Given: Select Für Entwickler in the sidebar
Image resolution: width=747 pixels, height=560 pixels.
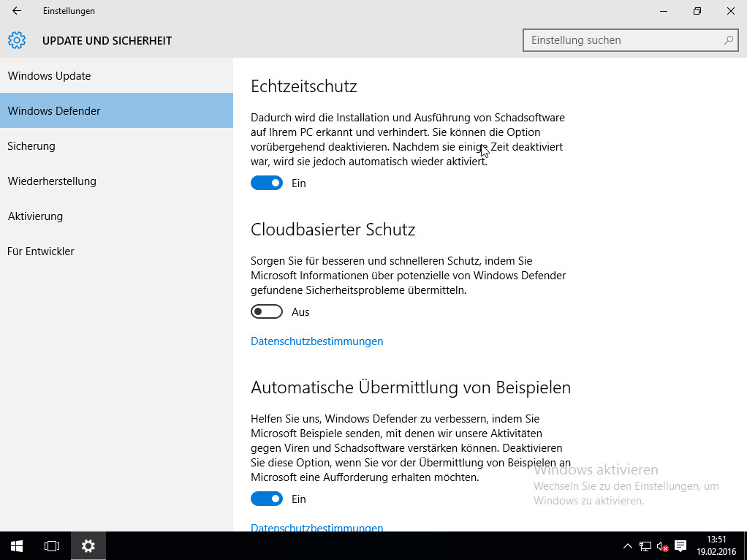Looking at the screenshot, I should pos(116,251).
